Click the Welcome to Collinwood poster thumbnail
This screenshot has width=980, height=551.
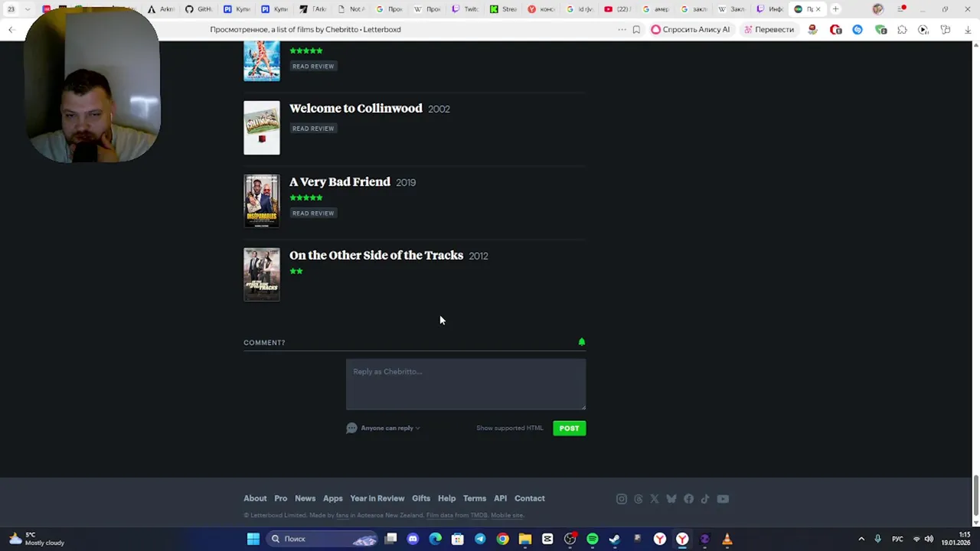262,128
